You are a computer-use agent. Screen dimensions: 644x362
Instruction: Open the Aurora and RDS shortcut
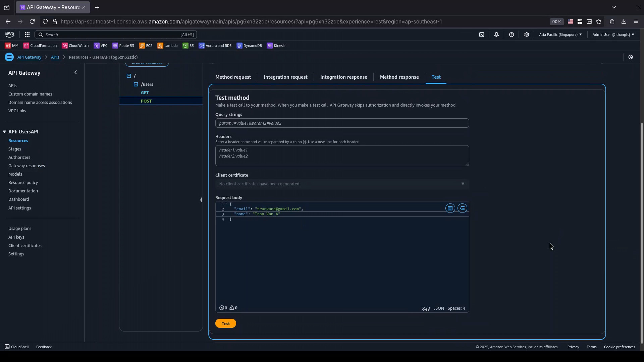tap(215, 46)
